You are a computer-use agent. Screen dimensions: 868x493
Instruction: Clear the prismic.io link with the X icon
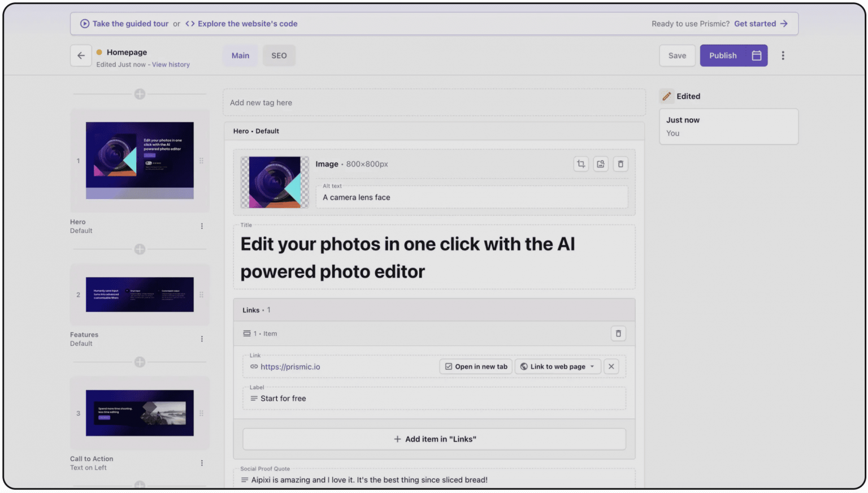(611, 366)
